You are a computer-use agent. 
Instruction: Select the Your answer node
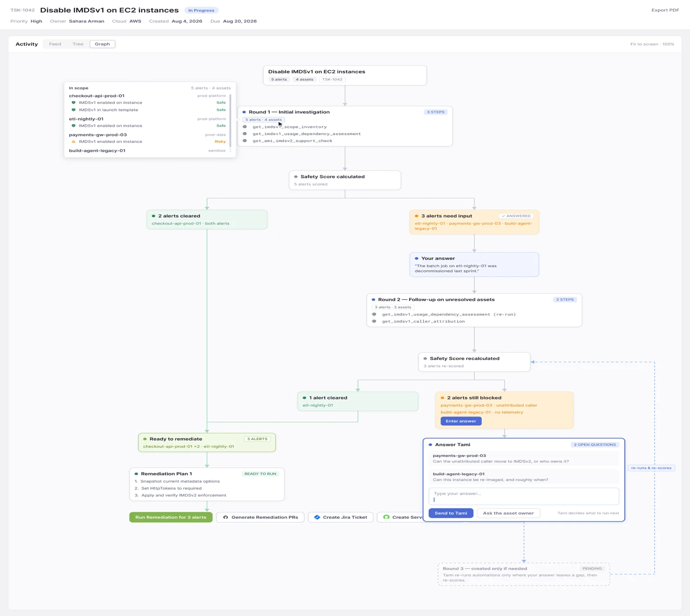pyautogui.click(x=474, y=265)
